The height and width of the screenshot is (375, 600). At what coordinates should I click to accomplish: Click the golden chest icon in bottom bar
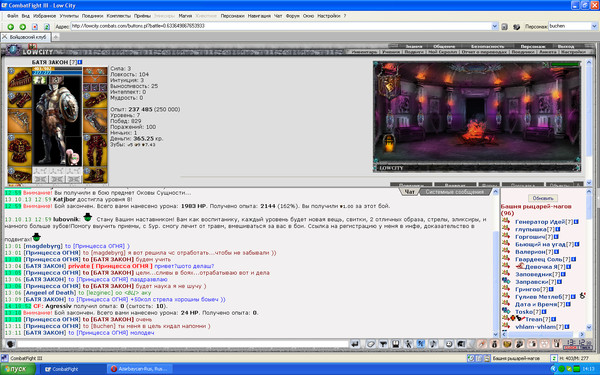click(507, 344)
